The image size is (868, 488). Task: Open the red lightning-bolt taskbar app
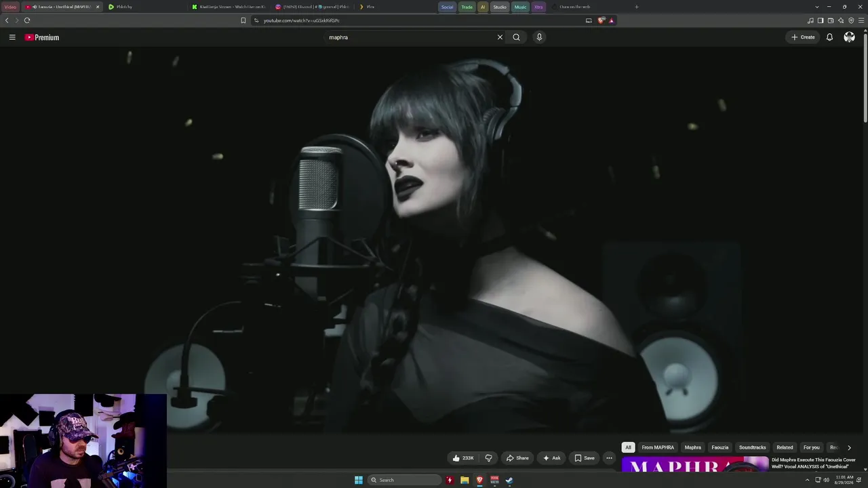pyautogui.click(x=449, y=480)
